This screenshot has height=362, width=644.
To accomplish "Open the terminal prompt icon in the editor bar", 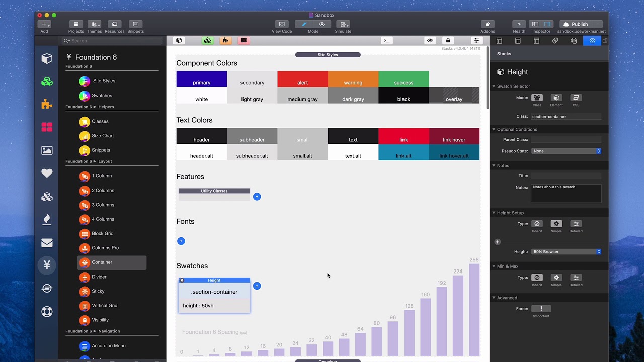I will click(x=386, y=40).
